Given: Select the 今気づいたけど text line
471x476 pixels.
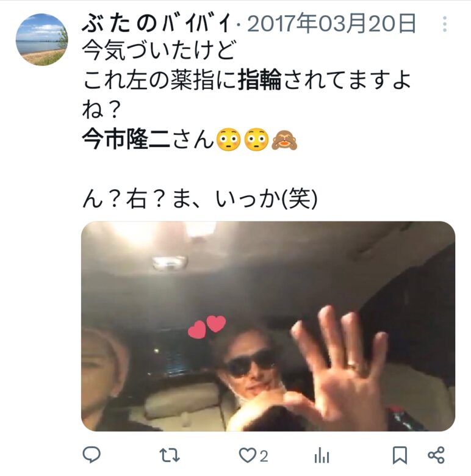Looking at the screenshot, I should click(159, 51).
